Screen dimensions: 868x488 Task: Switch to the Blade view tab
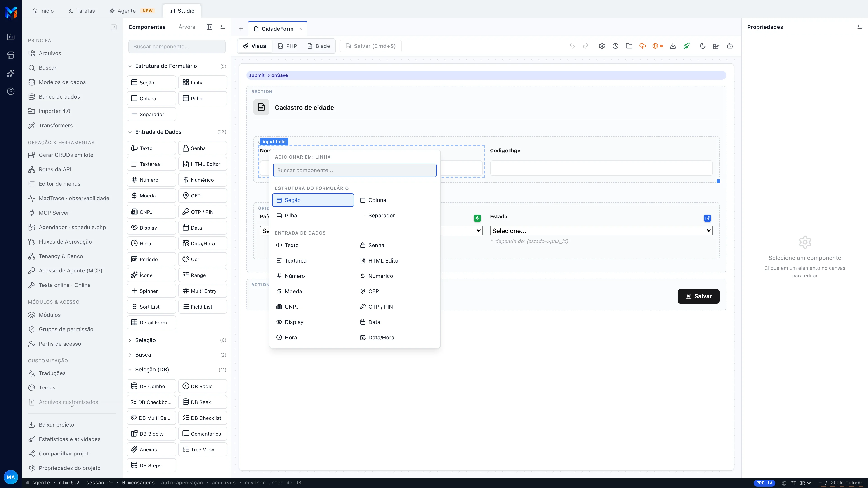(x=318, y=46)
